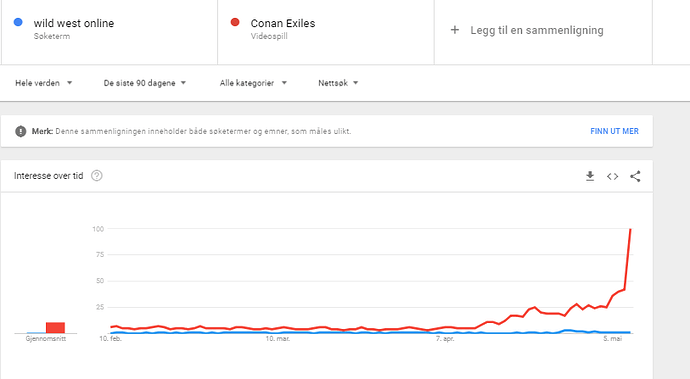Screen dimensions: 690x379
Task: Follow the FINN UT MER link
Action: click(x=614, y=131)
